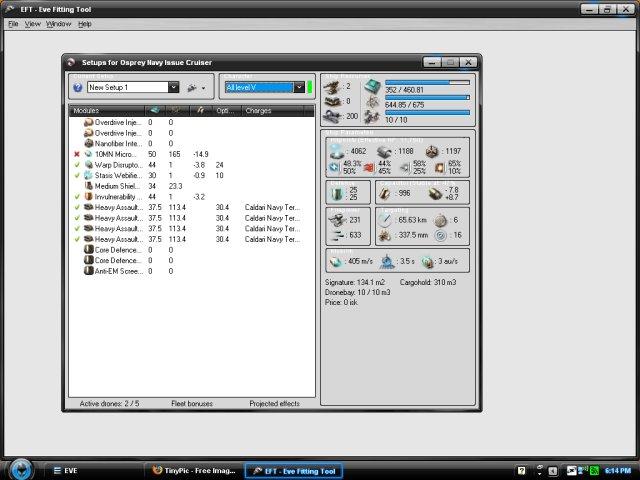The height and width of the screenshot is (480, 640).
Task: Click the turret hardpoints icon showing 2
Action: point(333,87)
